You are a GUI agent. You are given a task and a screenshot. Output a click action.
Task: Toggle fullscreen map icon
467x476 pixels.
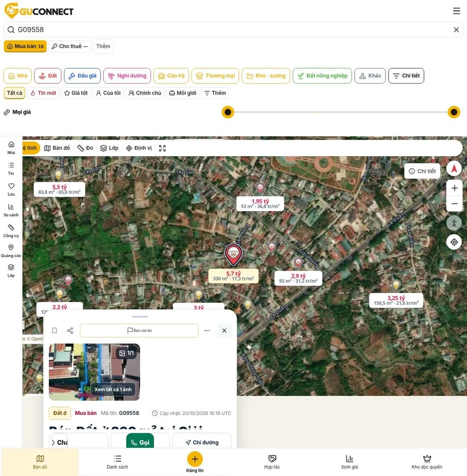162,148
